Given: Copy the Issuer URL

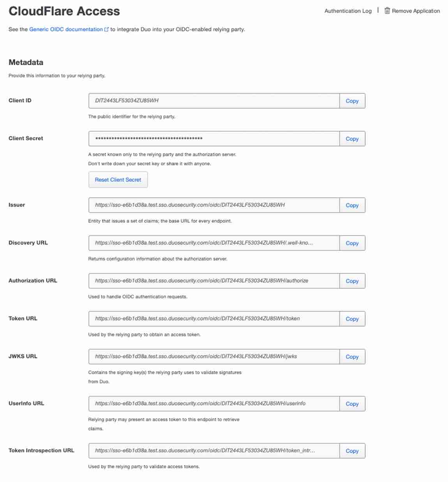Looking at the screenshot, I should click(352, 205).
